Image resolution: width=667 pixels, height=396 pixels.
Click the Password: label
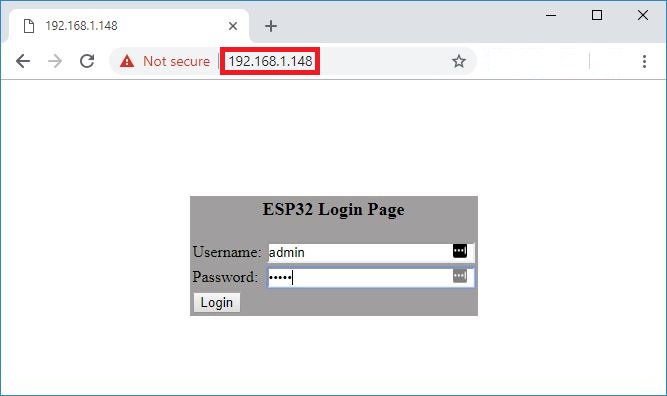pyautogui.click(x=225, y=277)
